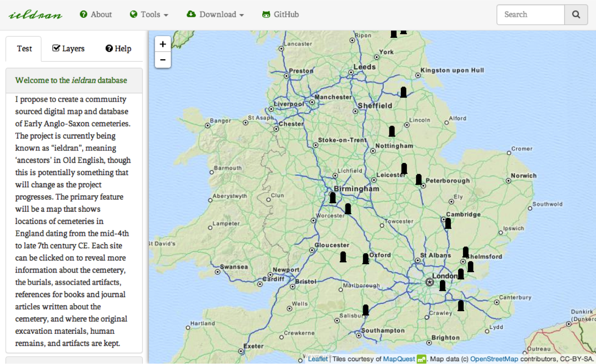This screenshot has height=364, width=596.
Task: Open the OpenStreetMap attribution link
Action: [x=494, y=359]
